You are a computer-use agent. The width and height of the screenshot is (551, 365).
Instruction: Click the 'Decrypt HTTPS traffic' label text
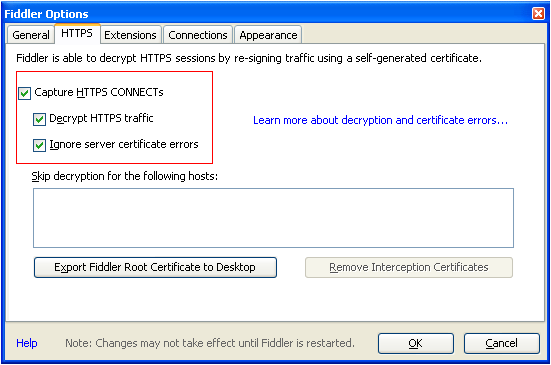pyautogui.click(x=101, y=118)
